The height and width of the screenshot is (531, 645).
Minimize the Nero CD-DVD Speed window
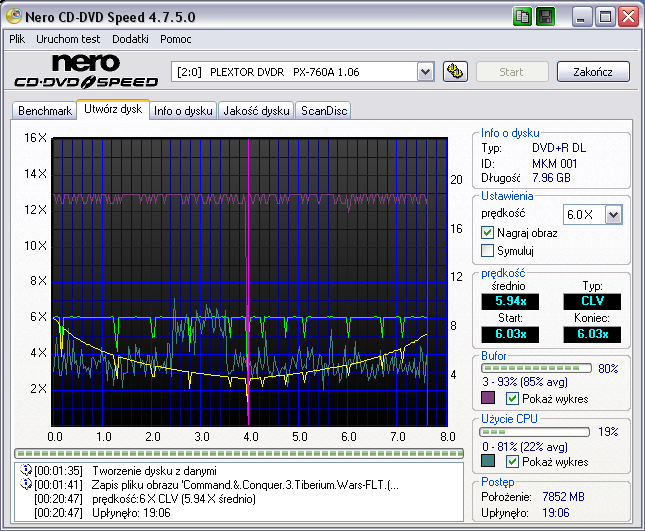click(582, 17)
